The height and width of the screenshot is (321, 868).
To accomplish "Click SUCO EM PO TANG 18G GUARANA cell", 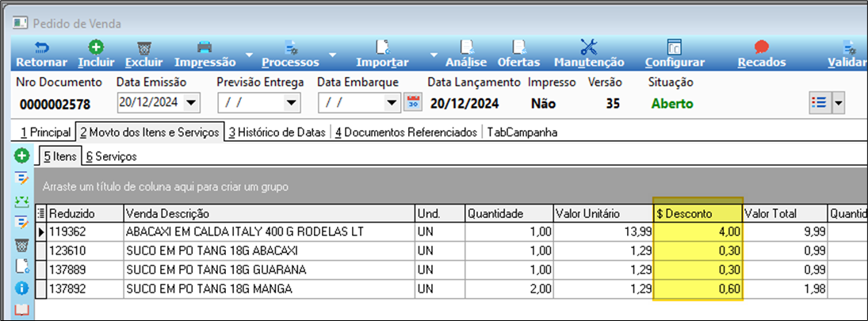I will coord(269,270).
